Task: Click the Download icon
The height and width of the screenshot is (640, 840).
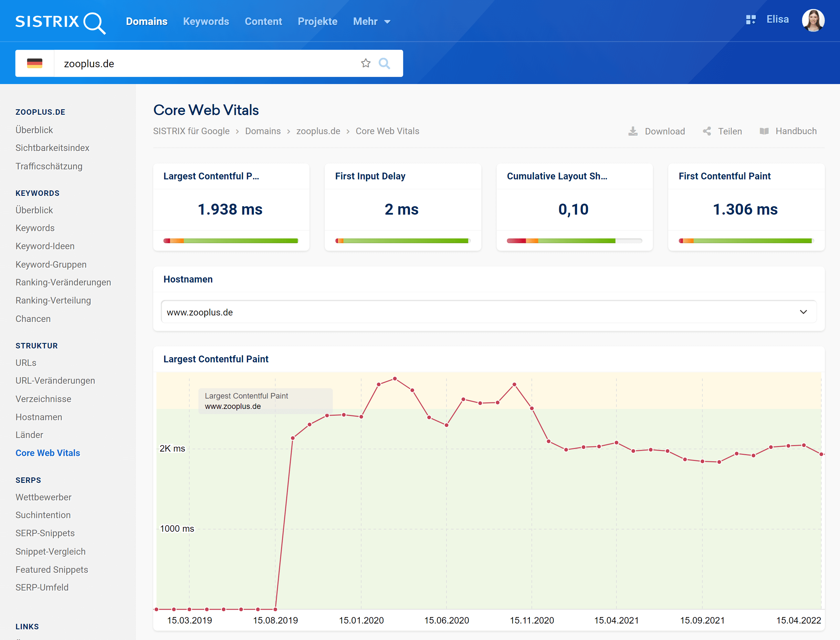Action: coord(633,132)
